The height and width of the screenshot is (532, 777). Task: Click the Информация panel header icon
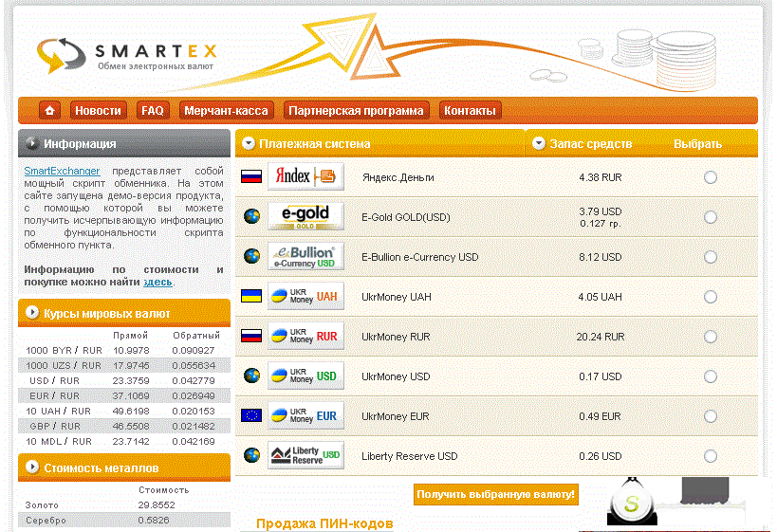tap(32, 143)
